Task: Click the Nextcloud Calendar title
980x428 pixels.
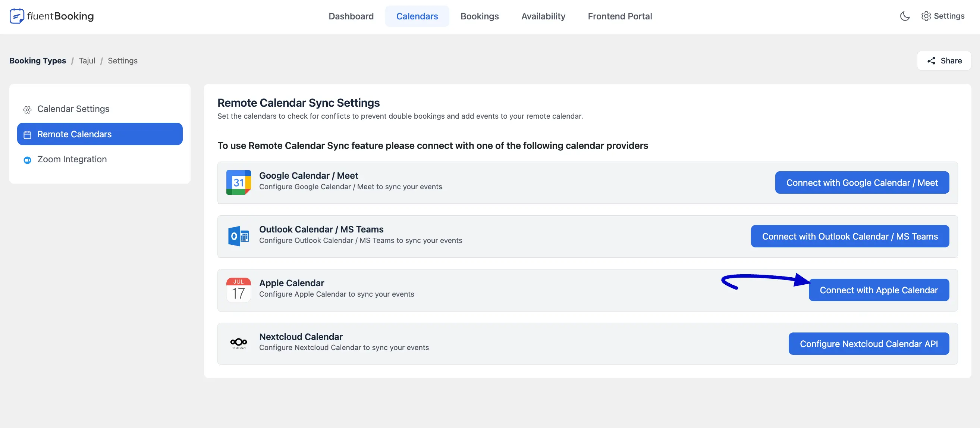Action: [301, 337]
